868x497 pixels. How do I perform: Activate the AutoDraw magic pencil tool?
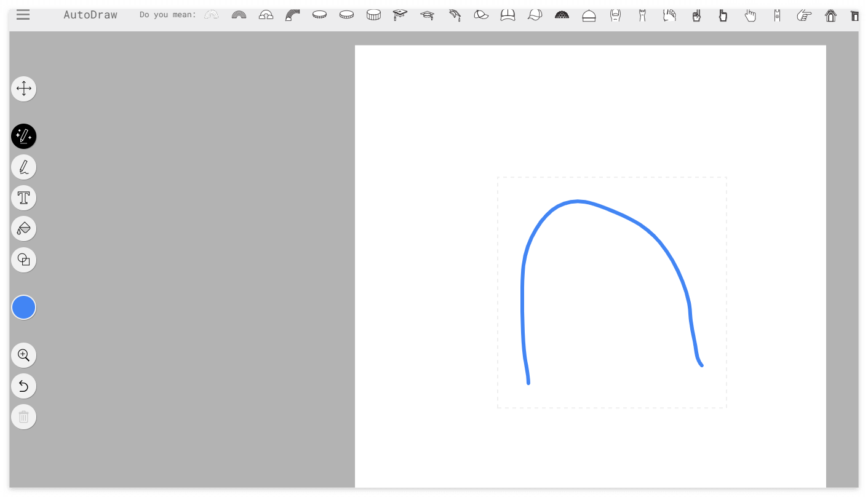click(23, 136)
